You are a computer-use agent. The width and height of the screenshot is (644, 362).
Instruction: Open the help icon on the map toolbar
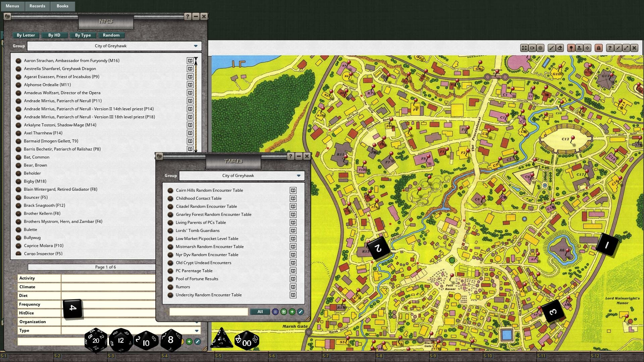pos(609,48)
